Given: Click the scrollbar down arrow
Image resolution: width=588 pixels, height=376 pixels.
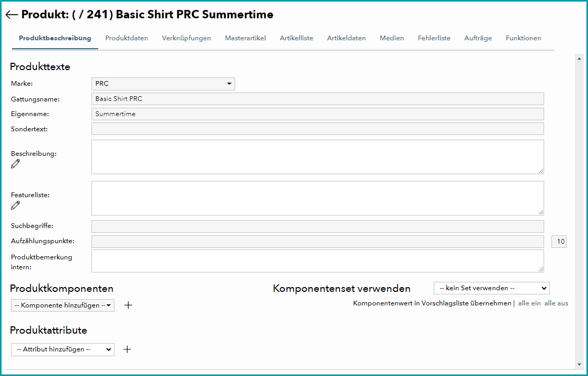Looking at the screenshot, I should pyautogui.click(x=579, y=364).
